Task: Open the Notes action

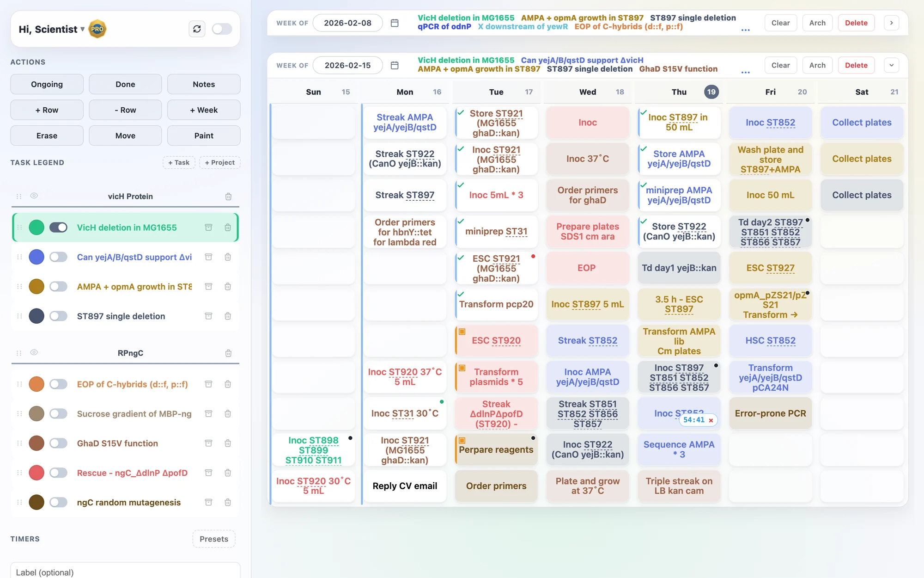Action: coord(204,84)
